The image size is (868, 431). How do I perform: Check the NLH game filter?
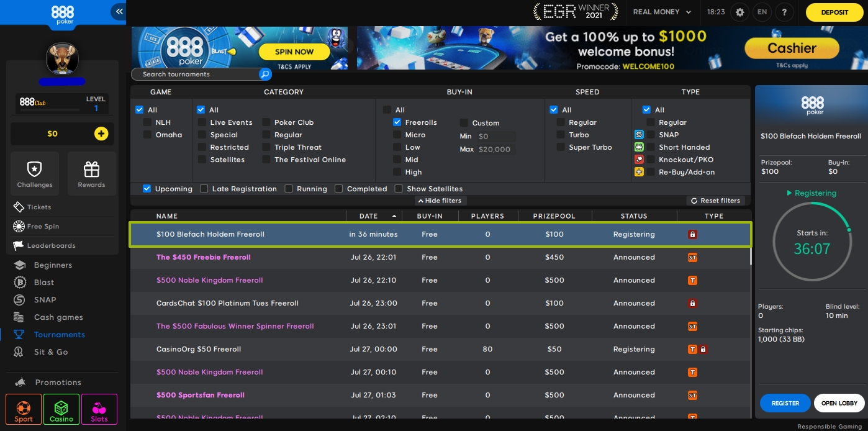147,122
